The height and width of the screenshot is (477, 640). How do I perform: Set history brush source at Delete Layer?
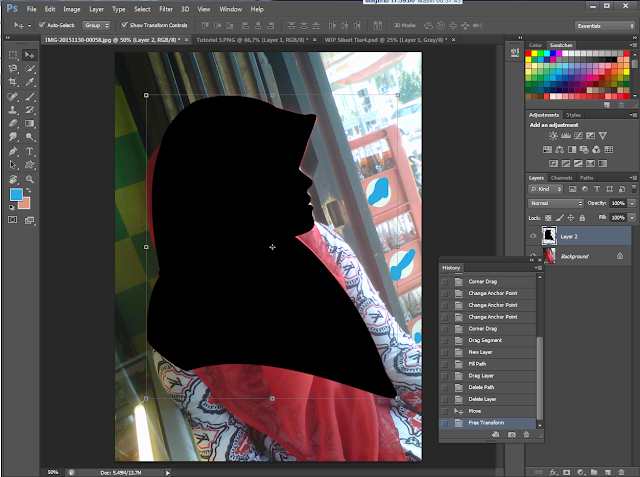445,399
